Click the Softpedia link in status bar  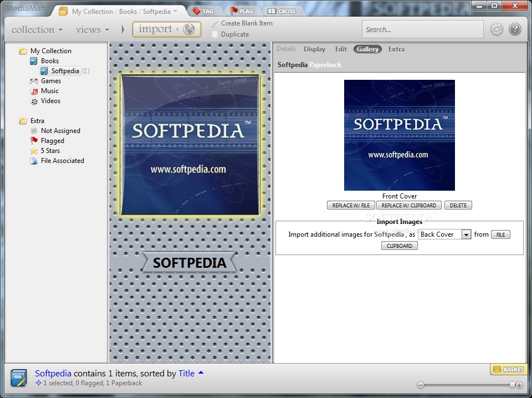coord(53,373)
